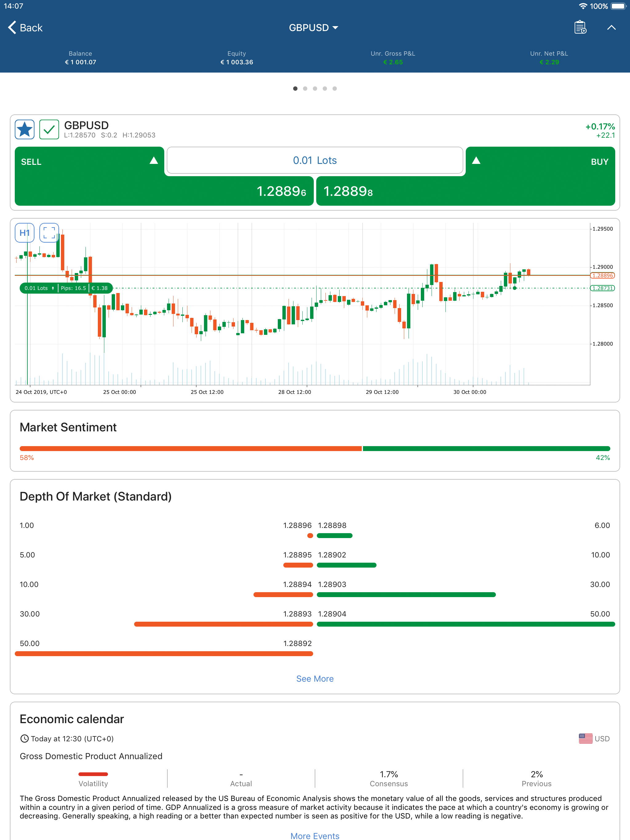Edit the 0.01 Lots volume field
The image size is (630, 840).
pyautogui.click(x=315, y=160)
